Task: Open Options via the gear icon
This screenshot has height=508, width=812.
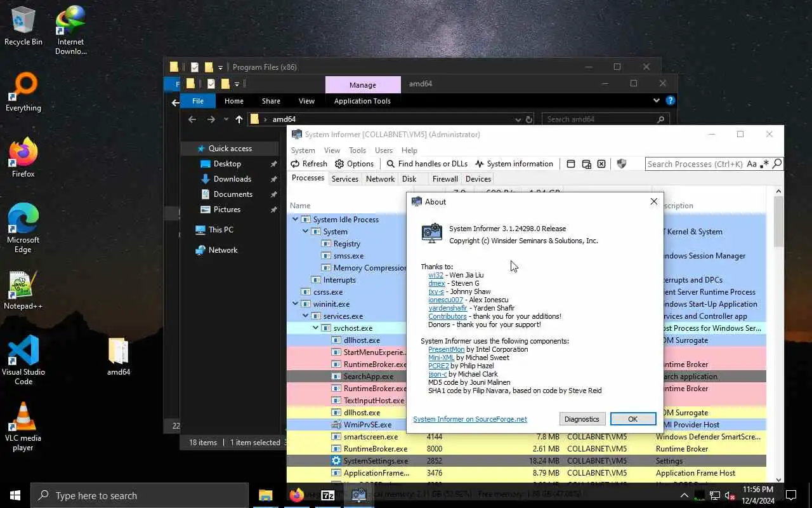Action: 354,164
